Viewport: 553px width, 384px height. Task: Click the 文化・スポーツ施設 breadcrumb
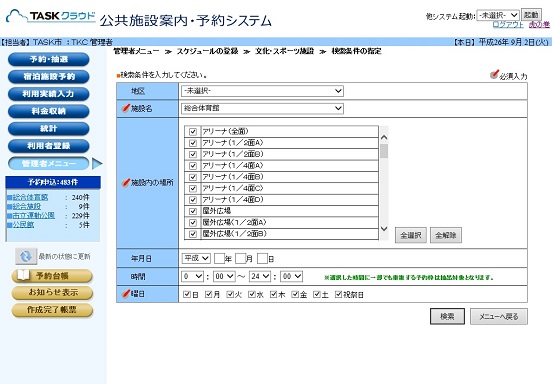click(285, 51)
